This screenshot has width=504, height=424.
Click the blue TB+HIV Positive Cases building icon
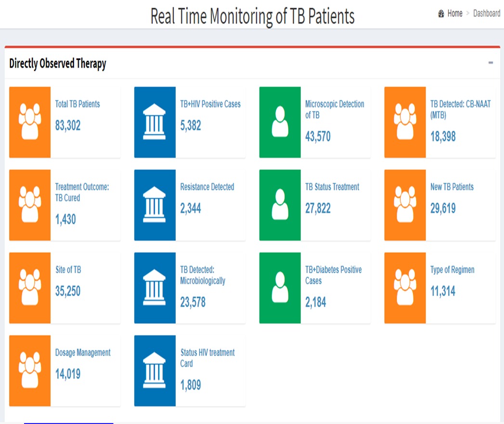(x=155, y=122)
